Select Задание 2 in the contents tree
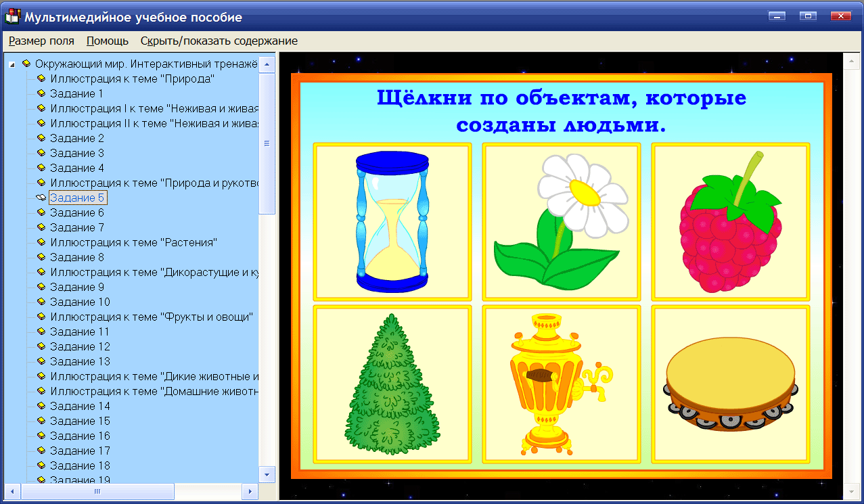The height and width of the screenshot is (504, 864). pos(76,138)
